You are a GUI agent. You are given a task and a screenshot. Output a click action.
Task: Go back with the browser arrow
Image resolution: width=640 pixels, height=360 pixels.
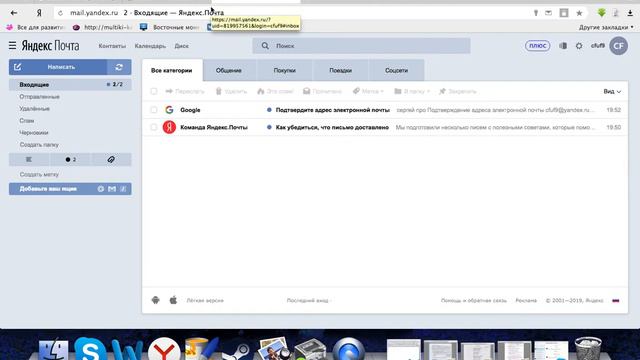point(14,13)
